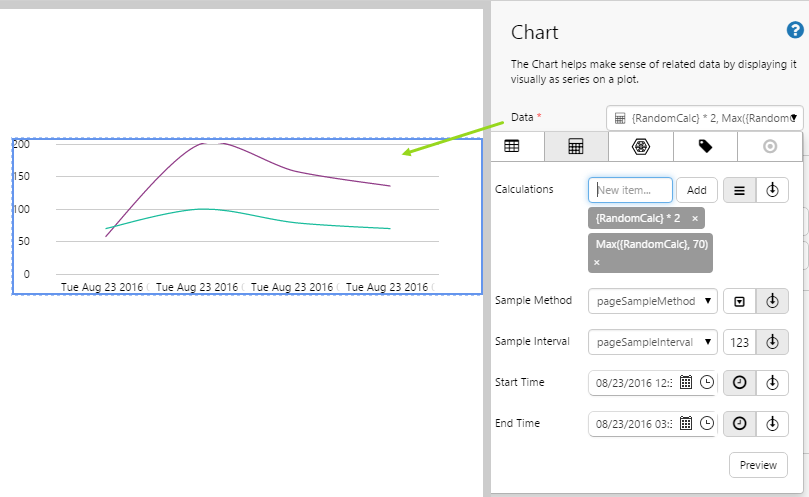Screen dimensions: 809x497
Task: Select the hexagon network tab icon
Action: (x=640, y=146)
